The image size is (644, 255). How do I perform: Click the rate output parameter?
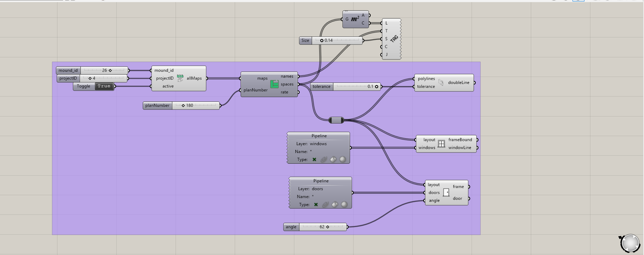coord(285,92)
